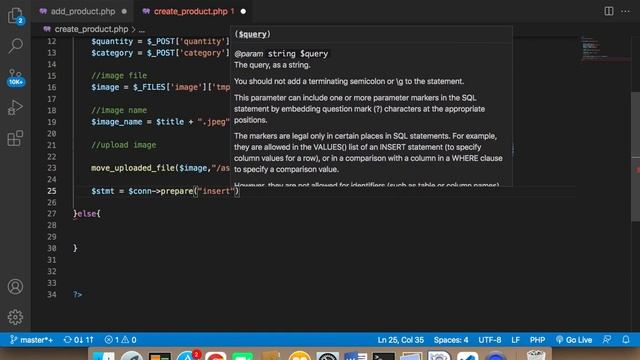Start Go Live server
This screenshot has width=640, height=360.
pos(573,340)
